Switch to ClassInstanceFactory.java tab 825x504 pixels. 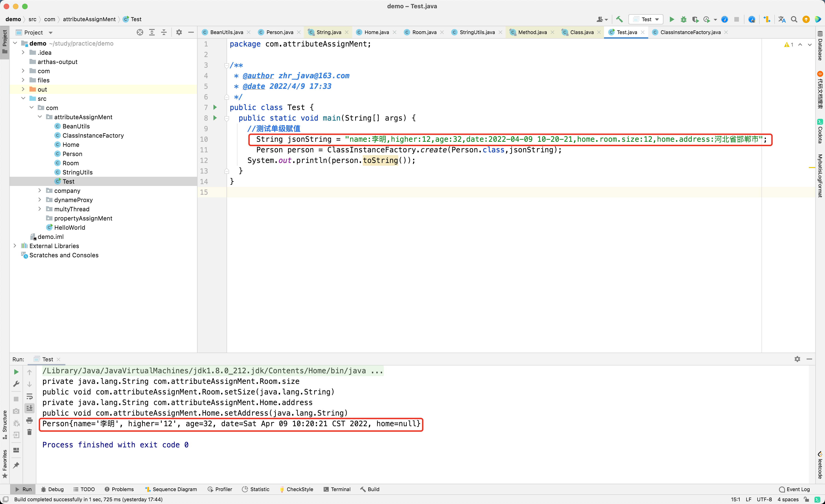[690, 32]
